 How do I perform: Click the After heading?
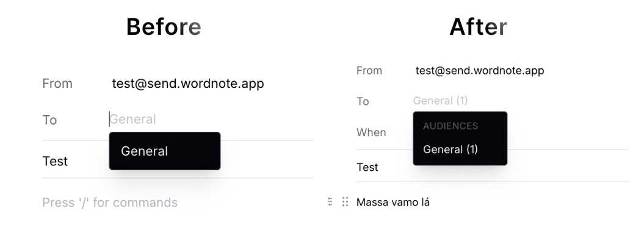pyautogui.click(x=478, y=27)
